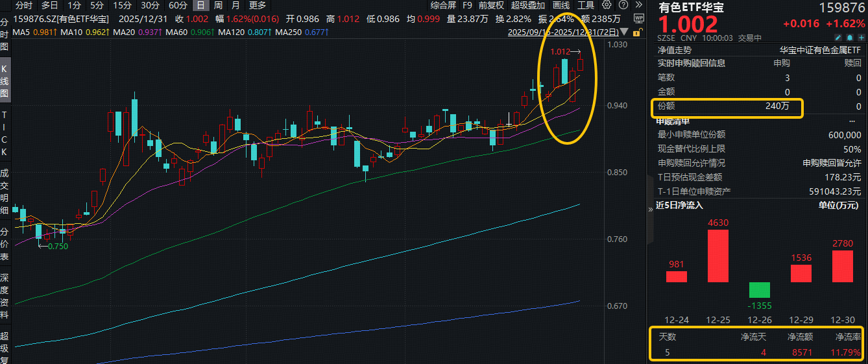Open the 成交明细 side tab

click(x=5, y=192)
